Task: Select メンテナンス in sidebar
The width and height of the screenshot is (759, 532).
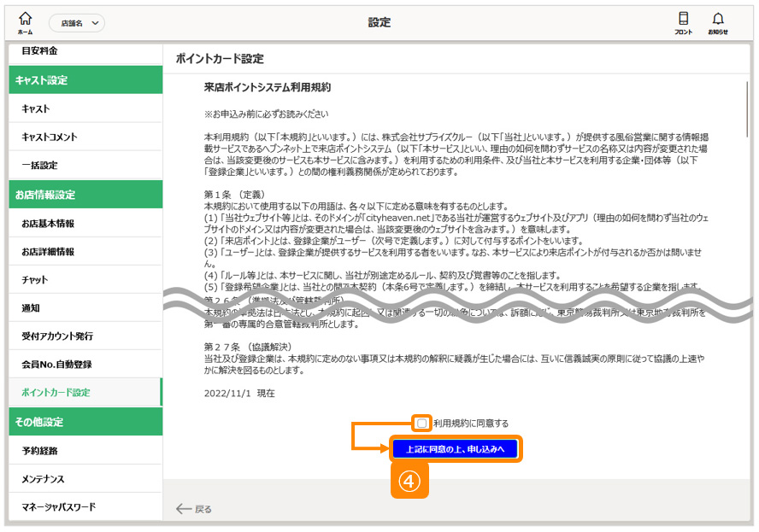Action: click(x=43, y=479)
